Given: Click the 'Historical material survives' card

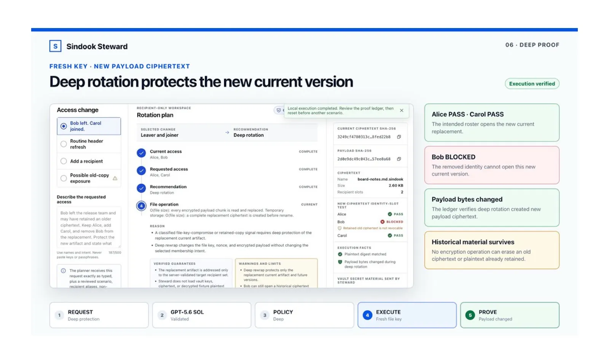Looking at the screenshot, I should (x=492, y=250).
